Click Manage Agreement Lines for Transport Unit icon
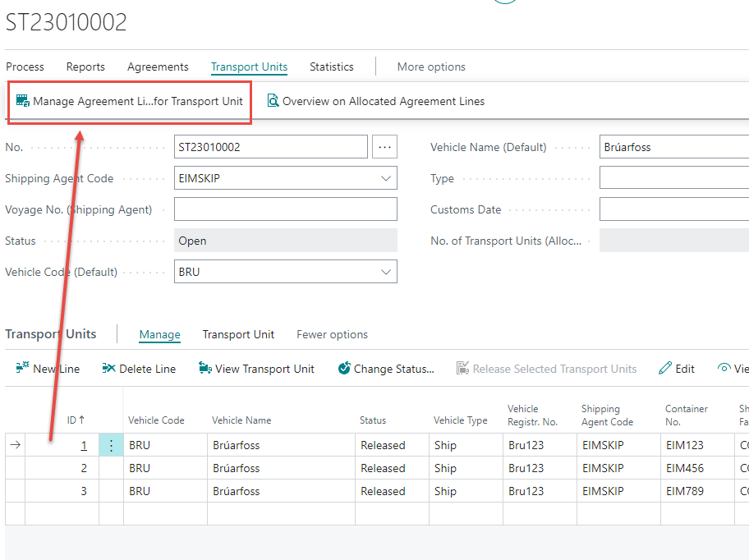749x560 pixels. [23, 102]
